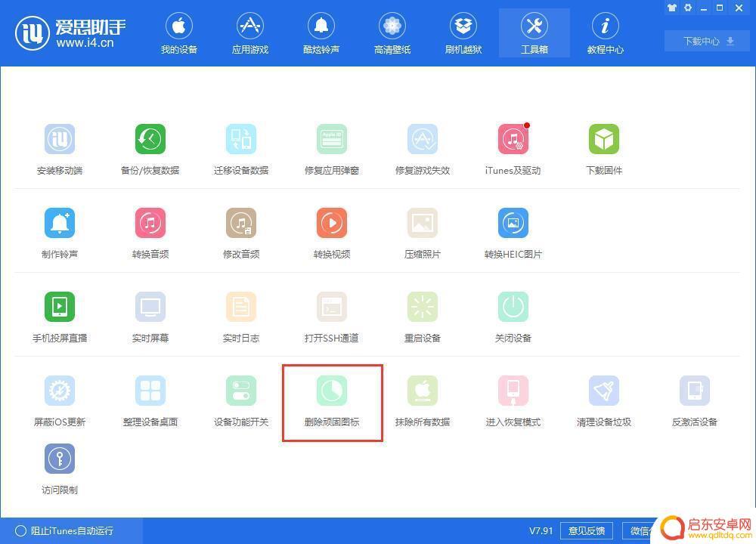This screenshot has width=756, height=544.
Task: Open the 实时日志 tool
Action: [241, 317]
